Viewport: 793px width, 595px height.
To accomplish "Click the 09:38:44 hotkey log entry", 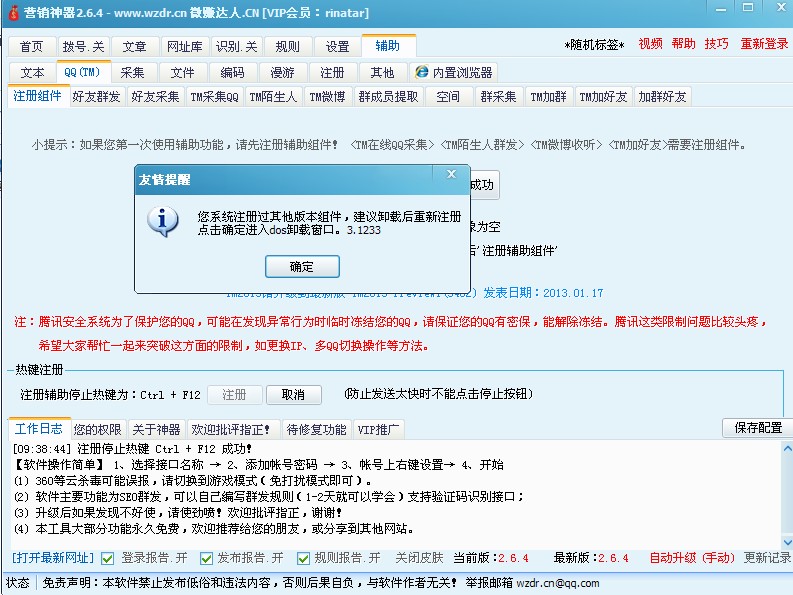I will coord(132,449).
